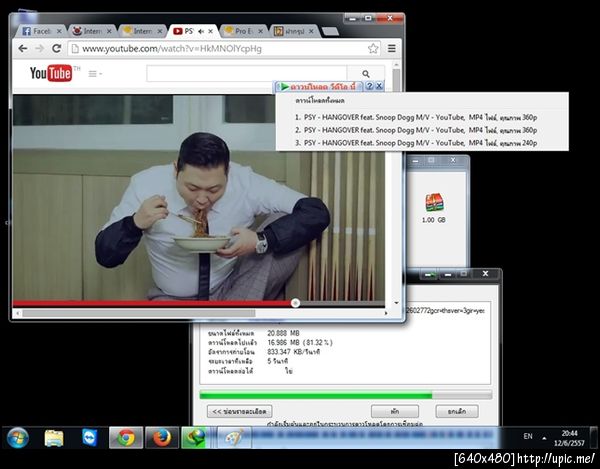The width and height of the screenshot is (600, 469).
Task: Click the Firefox taskbar icon
Action: tap(162, 438)
